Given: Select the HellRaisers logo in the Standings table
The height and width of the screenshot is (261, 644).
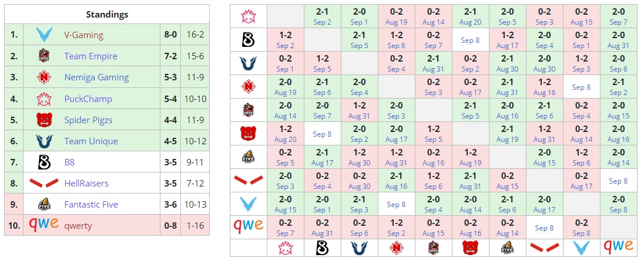Looking at the screenshot, I should (x=44, y=184).
